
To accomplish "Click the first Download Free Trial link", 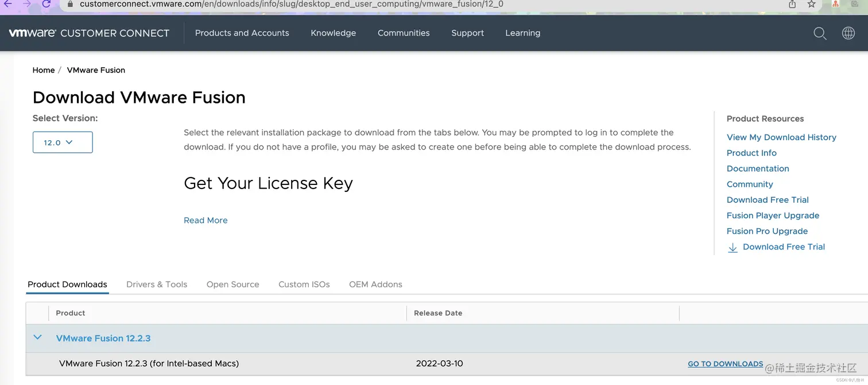I will 768,200.
